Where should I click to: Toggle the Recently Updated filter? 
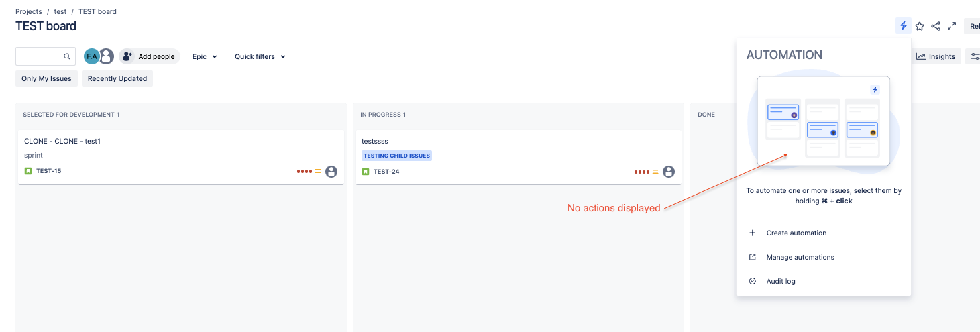[x=117, y=78]
